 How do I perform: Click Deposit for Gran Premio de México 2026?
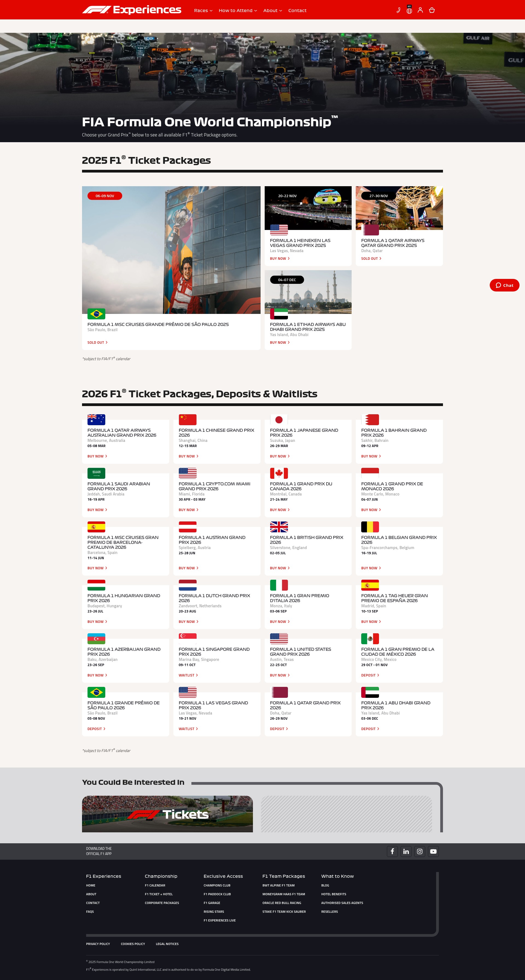tap(370, 675)
